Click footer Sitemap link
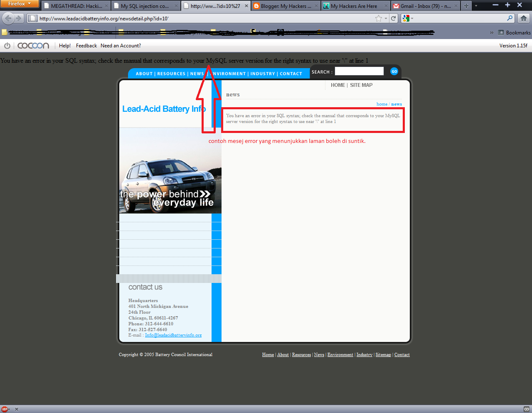The height and width of the screenshot is (413, 532). [x=383, y=355]
